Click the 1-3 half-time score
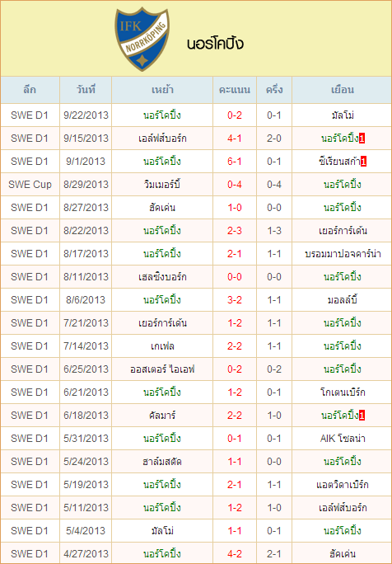This screenshot has width=392, height=564. point(274,231)
